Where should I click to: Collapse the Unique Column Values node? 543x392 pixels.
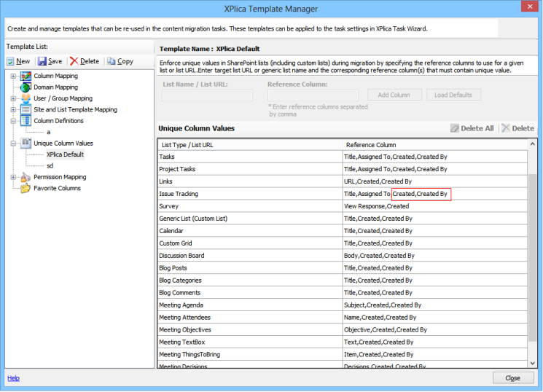point(13,144)
